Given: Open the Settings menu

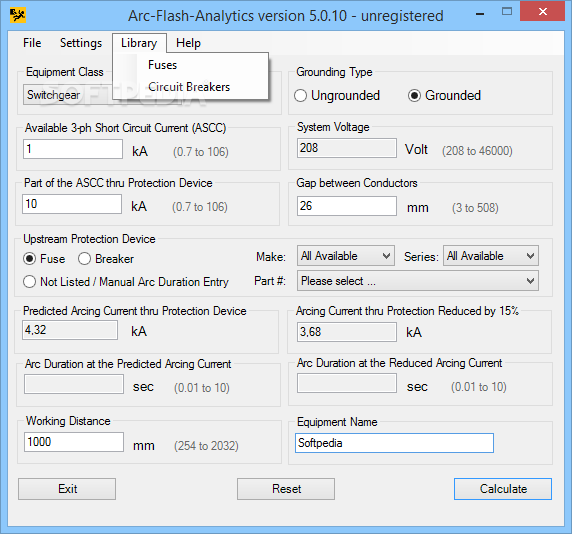Looking at the screenshot, I should click(81, 43).
